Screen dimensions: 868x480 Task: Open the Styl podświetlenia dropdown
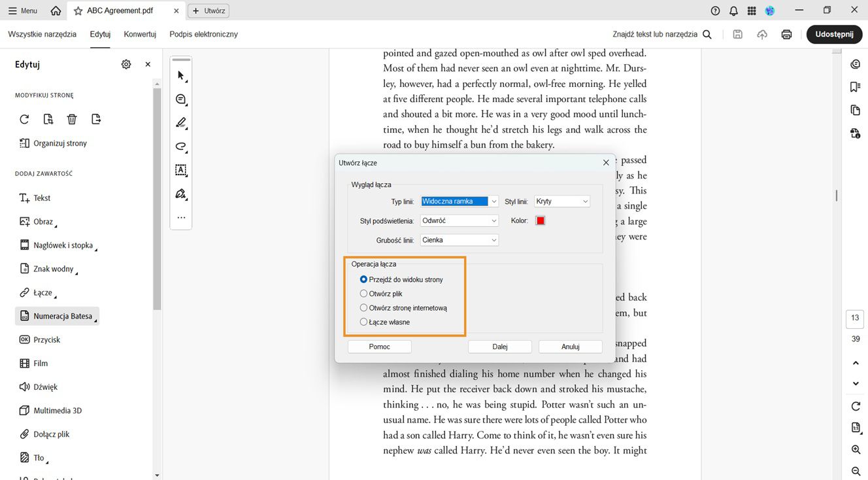click(x=459, y=220)
